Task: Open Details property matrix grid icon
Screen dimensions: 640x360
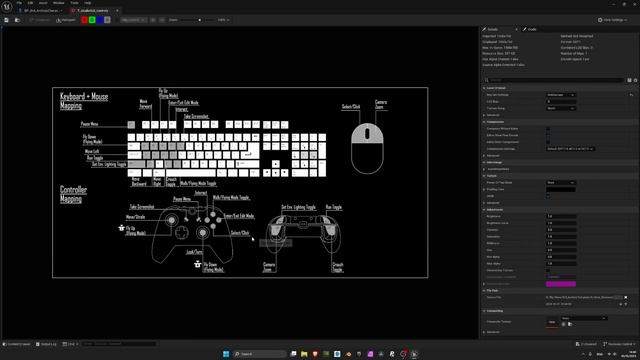Action: (x=629, y=80)
